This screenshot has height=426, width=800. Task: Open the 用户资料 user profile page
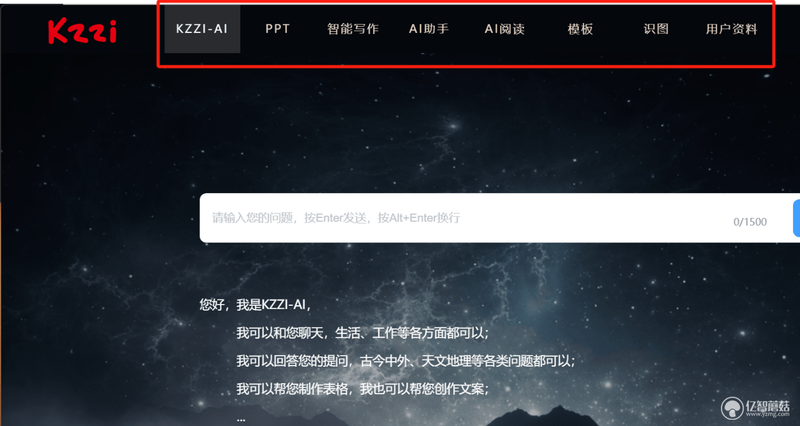coord(732,29)
